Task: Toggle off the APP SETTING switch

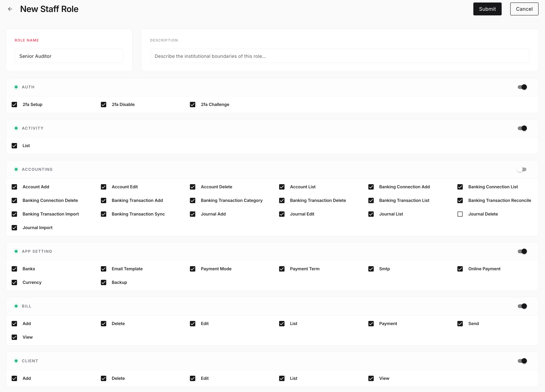Action: pyautogui.click(x=522, y=251)
